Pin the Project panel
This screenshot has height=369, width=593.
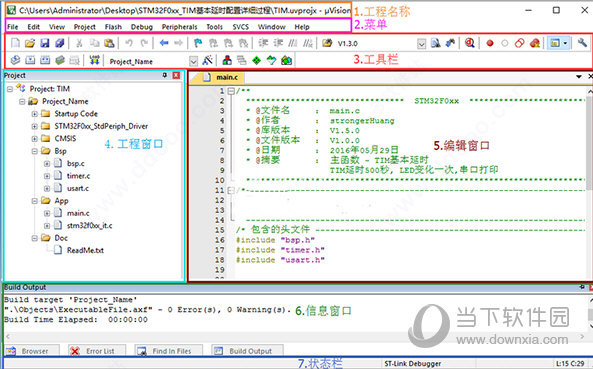[x=165, y=75]
